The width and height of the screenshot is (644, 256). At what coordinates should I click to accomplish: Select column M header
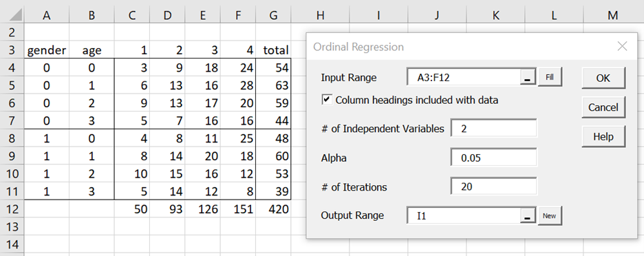[x=613, y=14]
